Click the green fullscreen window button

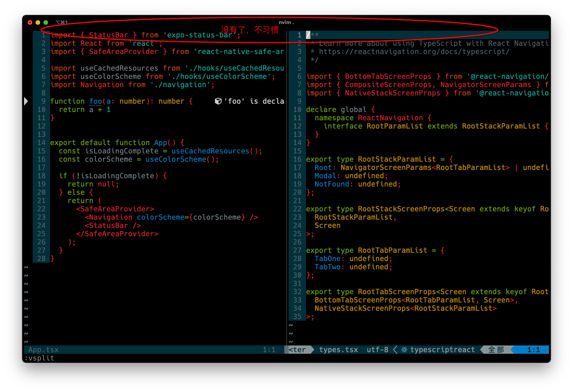click(x=46, y=22)
